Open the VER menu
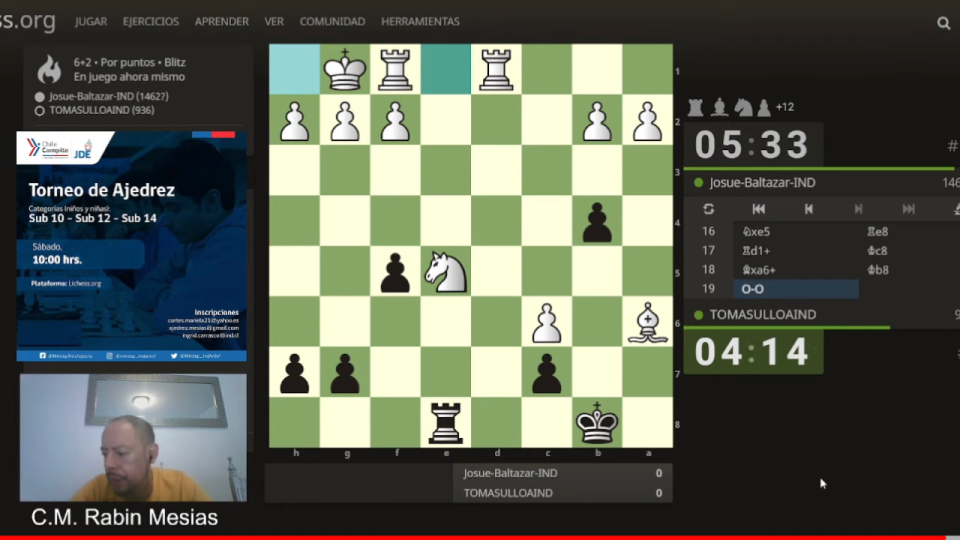Screen dimensions: 960x540 (274, 22)
